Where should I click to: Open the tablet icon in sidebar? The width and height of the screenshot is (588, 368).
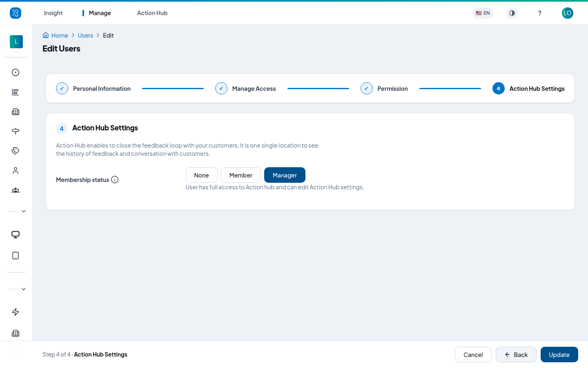(x=16, y=256)
